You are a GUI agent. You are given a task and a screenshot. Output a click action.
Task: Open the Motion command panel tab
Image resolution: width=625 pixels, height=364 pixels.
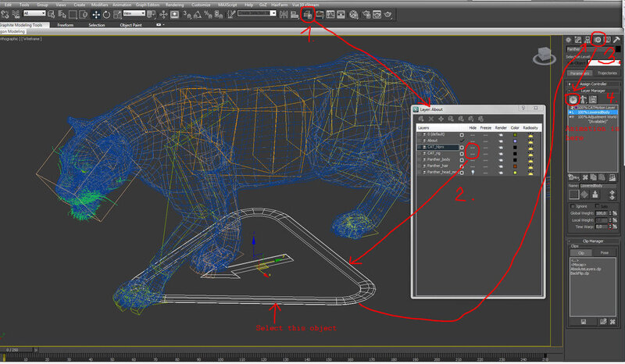click(x=598, y=39)
